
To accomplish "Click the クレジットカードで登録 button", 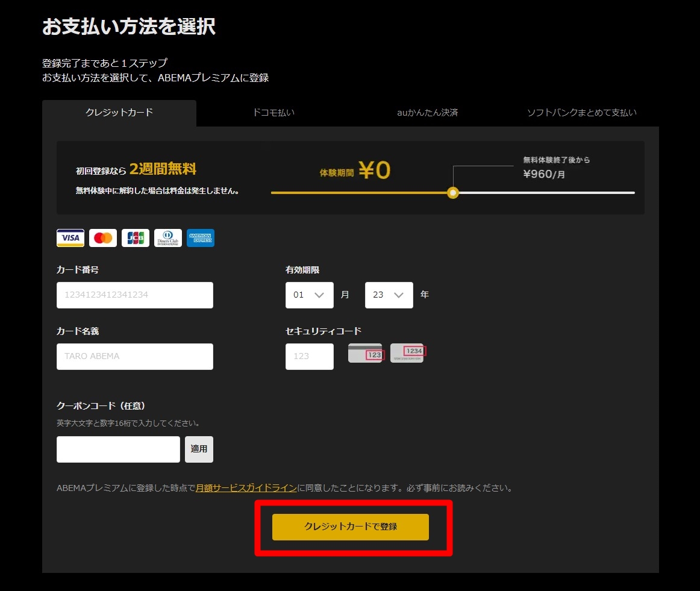I will 351,527.
